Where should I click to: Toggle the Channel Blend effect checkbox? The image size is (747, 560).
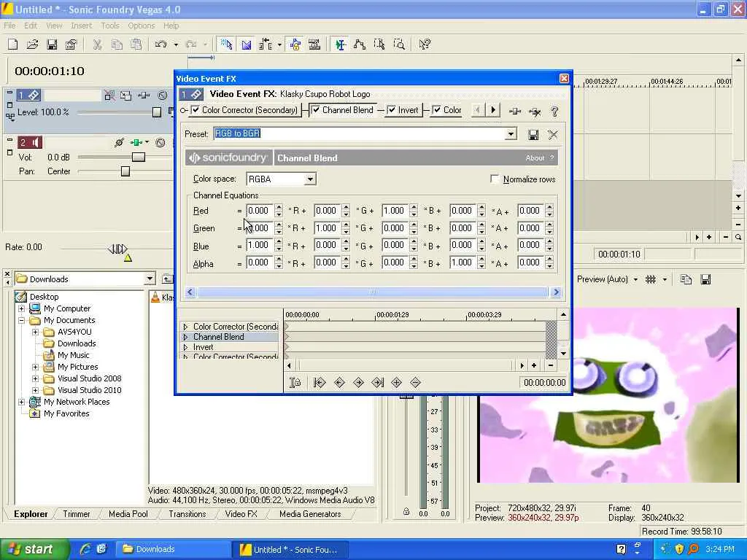315,110
